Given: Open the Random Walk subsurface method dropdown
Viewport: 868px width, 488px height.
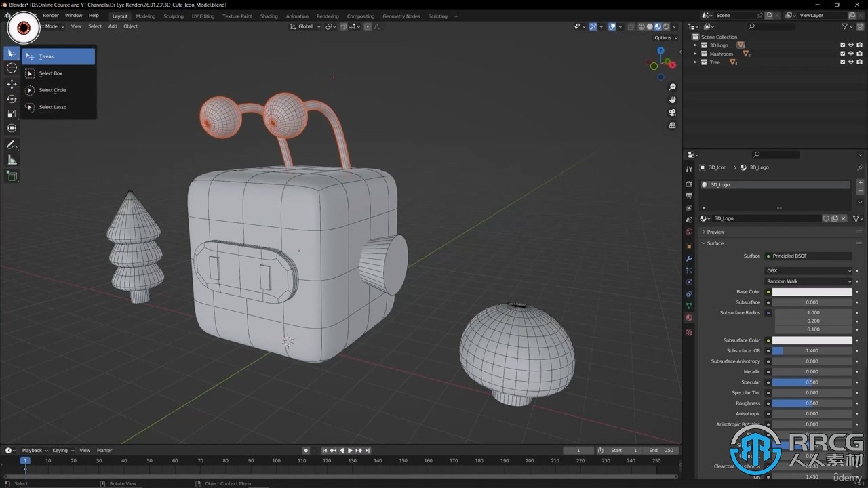Looking at the screenshot, I should click(808, 281).
